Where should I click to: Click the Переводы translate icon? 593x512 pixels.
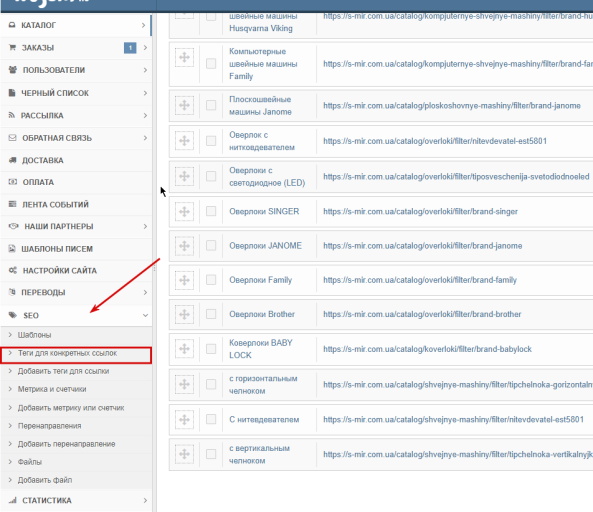pos(12,292)
